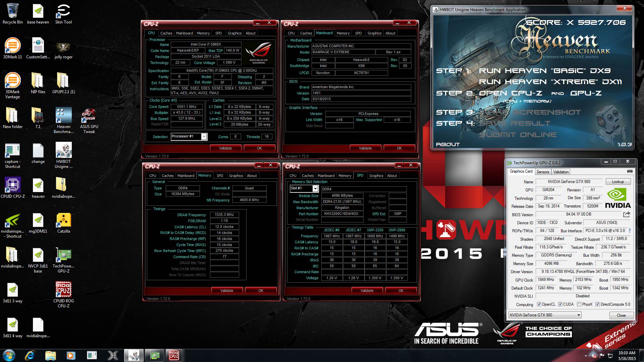Launch ASUS GPU Tweak desktop icon
The height and width of the screenshot is (362, 644).
pyautogui.click(x=89, y=121)
